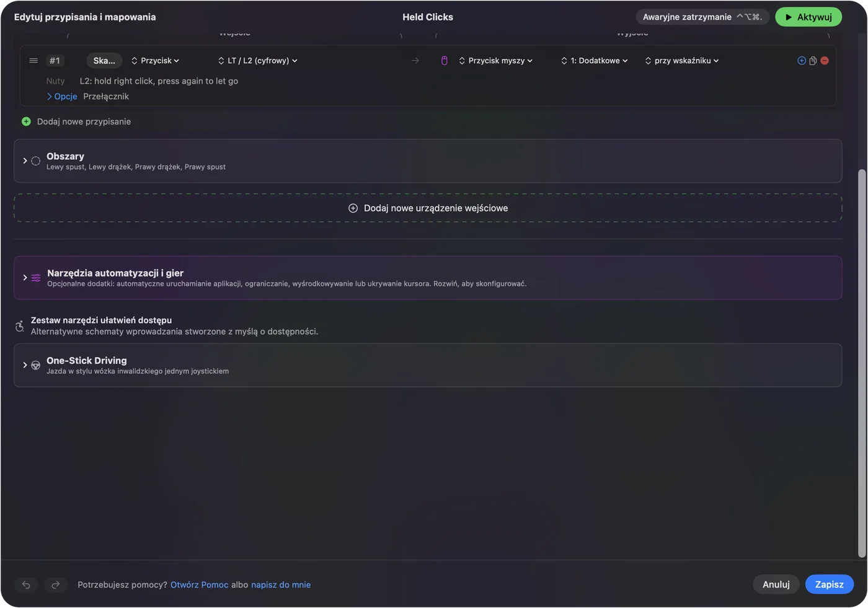Image resolution: width=868 pixels, height=608 pixels.
Task: Click Dodaj nowe urządzenie wejściowe
Action: pos(428,208)
